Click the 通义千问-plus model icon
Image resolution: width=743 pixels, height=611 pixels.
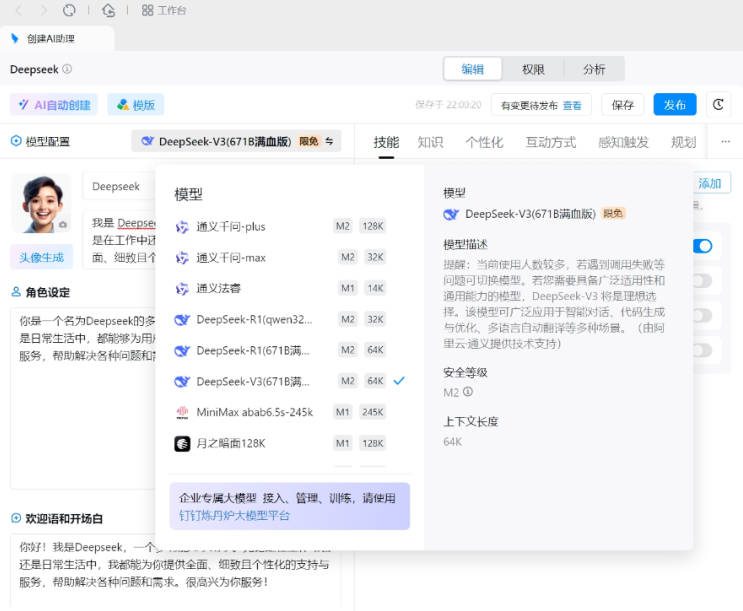coord(182,227)
